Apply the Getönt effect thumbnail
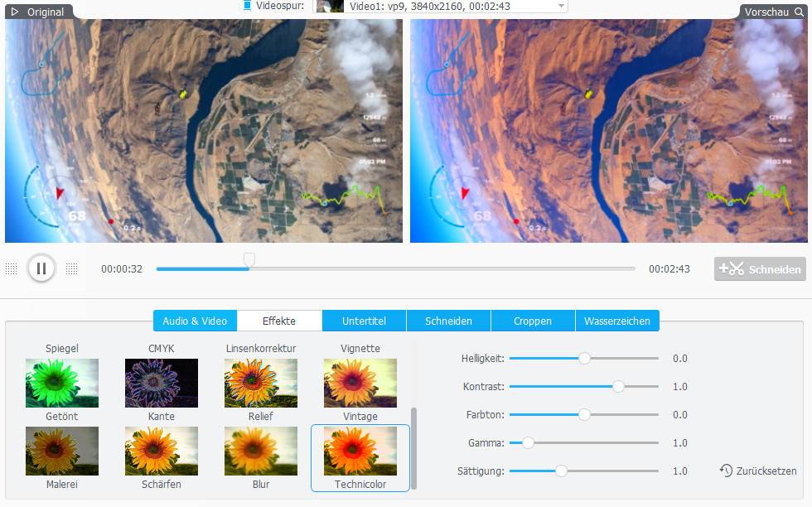812x507 pixels. 61,384
